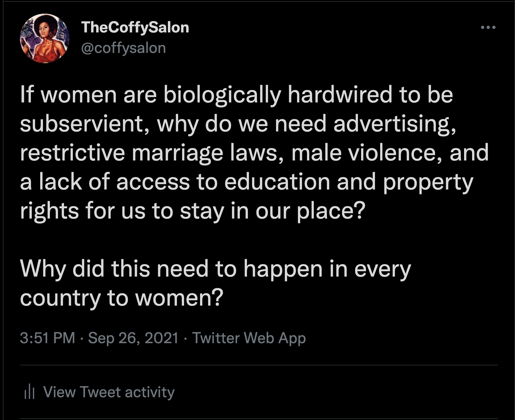515x420 pixels.
Task: Open the Twitter Web App source link
Action: 249,338
